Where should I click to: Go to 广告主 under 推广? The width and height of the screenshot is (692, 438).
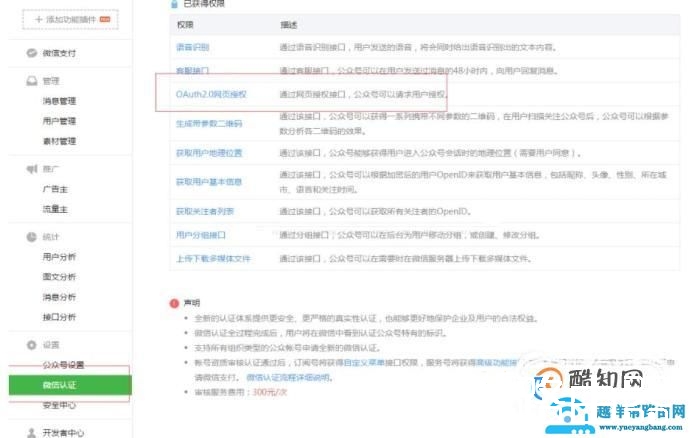55,189
